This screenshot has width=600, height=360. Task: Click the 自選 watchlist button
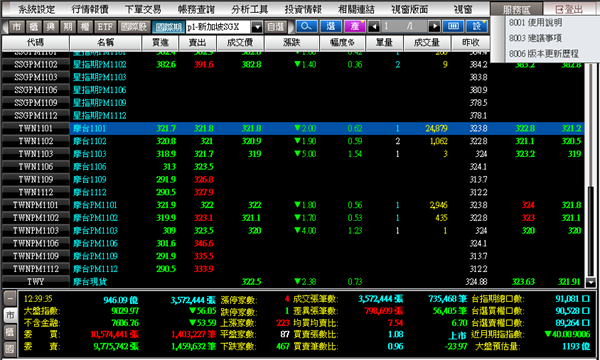(x=276, y=27)
